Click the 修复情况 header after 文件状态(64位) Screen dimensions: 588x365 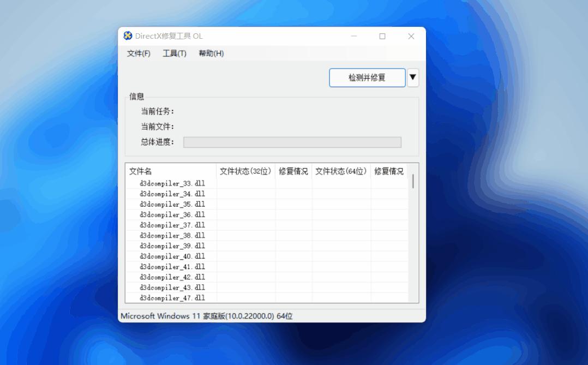(x=389, y=171)
